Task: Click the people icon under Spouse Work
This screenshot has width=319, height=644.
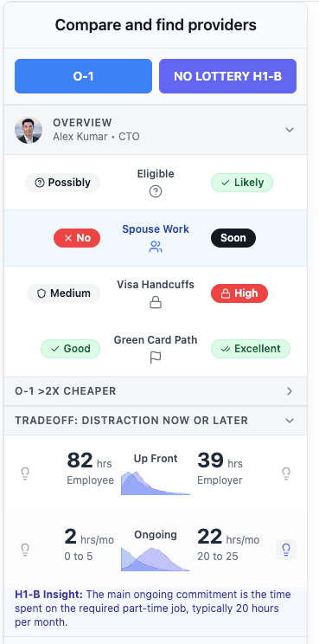Action: pos(156,247)
